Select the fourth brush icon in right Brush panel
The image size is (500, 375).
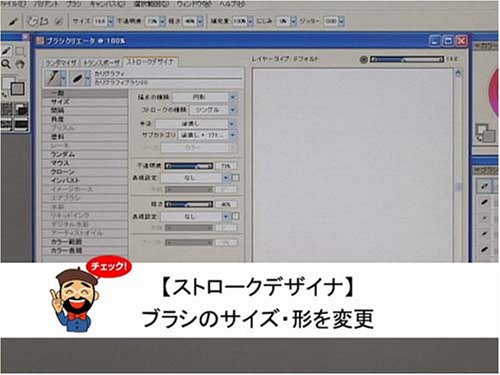coord(484,234)
